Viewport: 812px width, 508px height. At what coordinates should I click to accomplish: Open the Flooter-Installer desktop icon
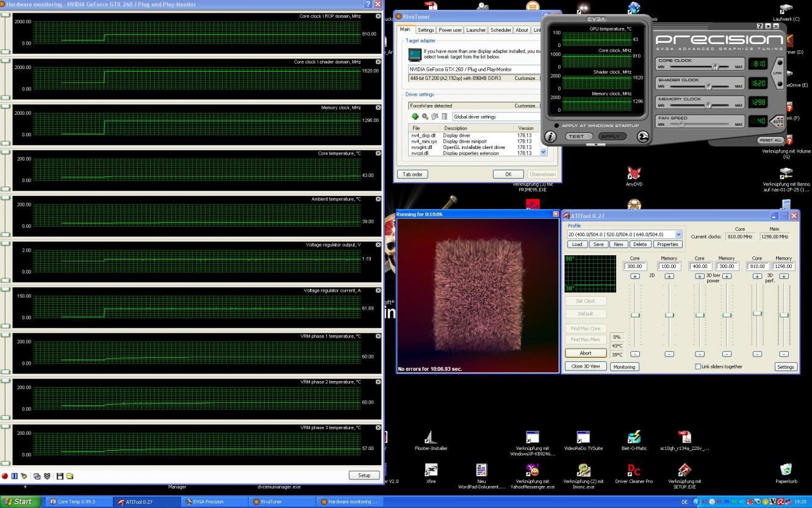[431, 440]
